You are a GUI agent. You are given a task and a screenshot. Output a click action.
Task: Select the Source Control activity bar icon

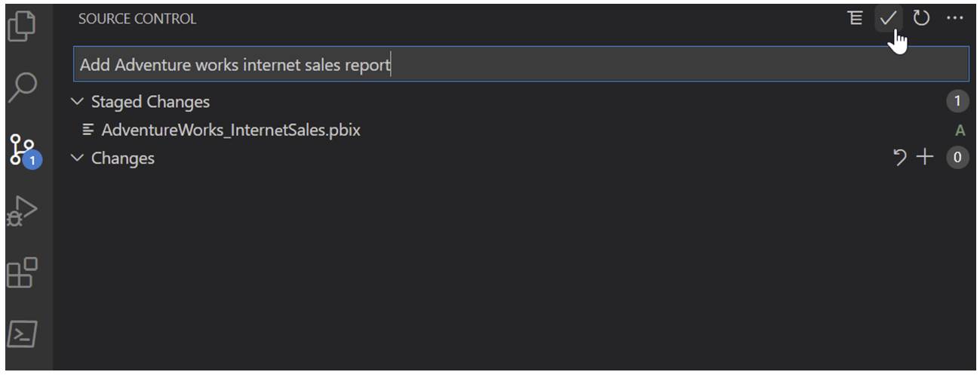point(25,149)
